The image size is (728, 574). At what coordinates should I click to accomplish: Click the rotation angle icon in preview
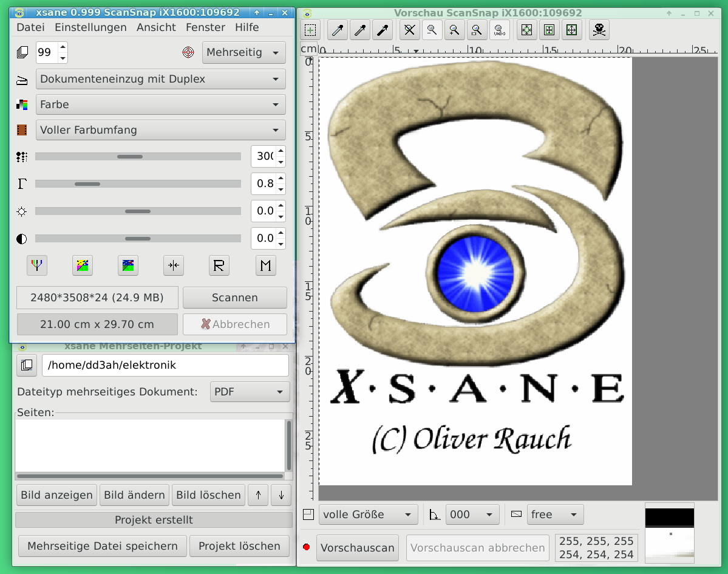(435, 514)
